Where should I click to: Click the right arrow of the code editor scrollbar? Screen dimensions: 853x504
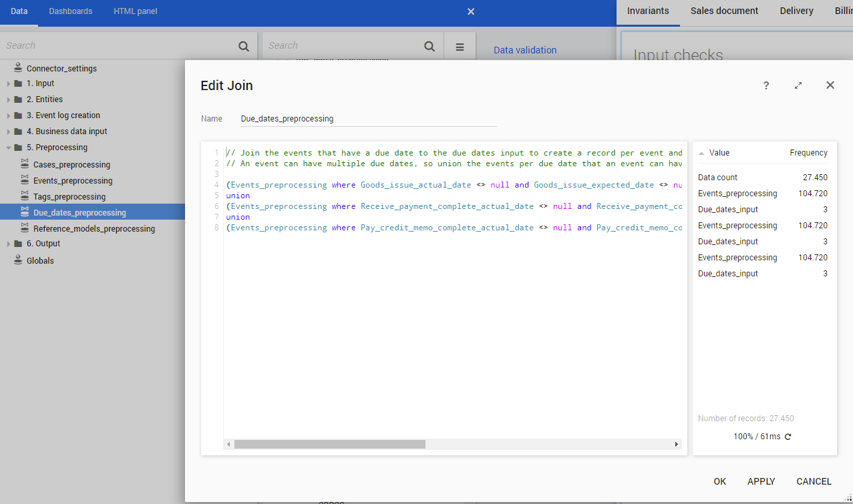pyautogui.click(x=676, y=444)
